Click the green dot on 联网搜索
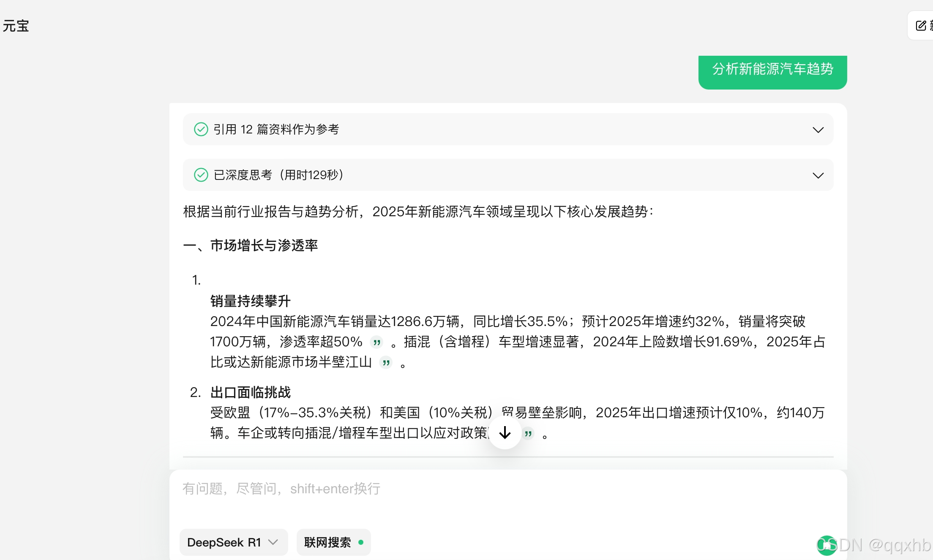 tap(361, 542)
